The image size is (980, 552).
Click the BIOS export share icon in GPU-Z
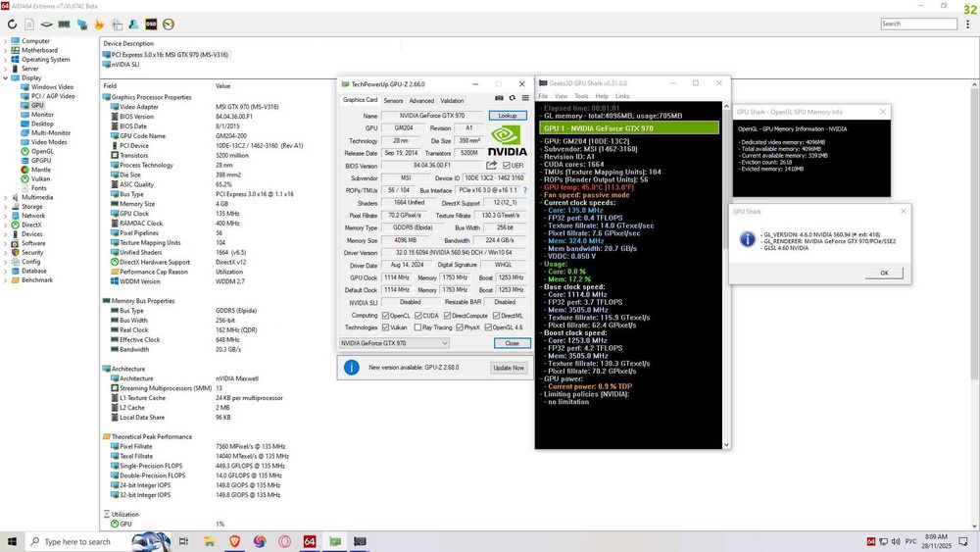point(492,165)
